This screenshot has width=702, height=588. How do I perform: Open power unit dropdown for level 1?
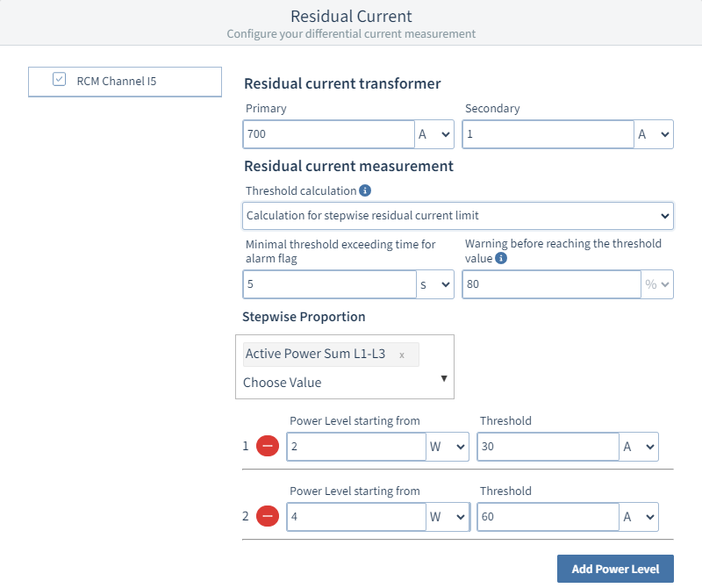click(448, 447)
